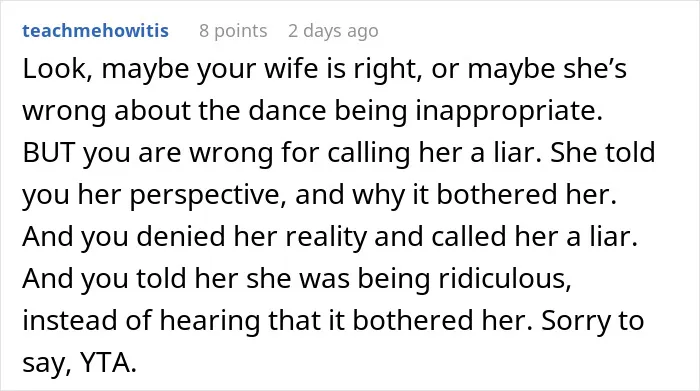The width and height of the screenshot is (700, 391).
Task: Click the word perspective in the comment
Action: coord(208,196)
